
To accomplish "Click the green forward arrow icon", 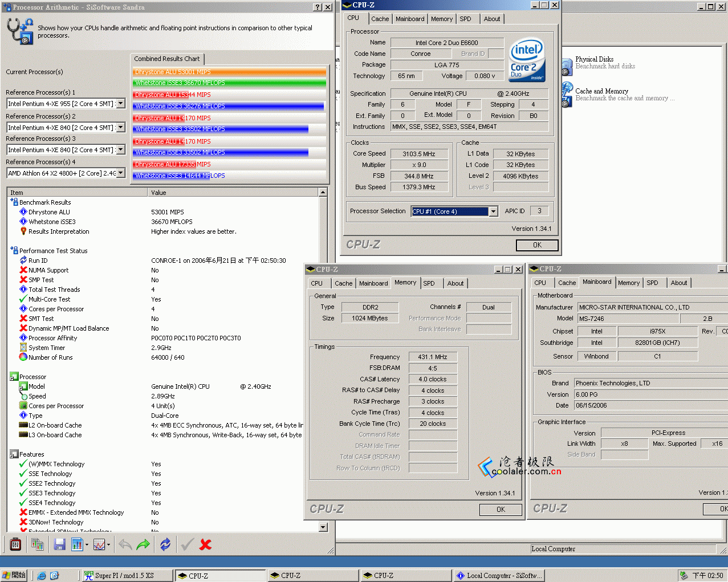I will [143, 544].
